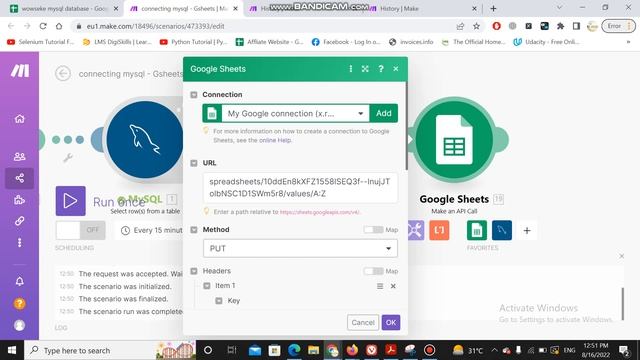Click wrench icon under MySQL module

point(68,158)
